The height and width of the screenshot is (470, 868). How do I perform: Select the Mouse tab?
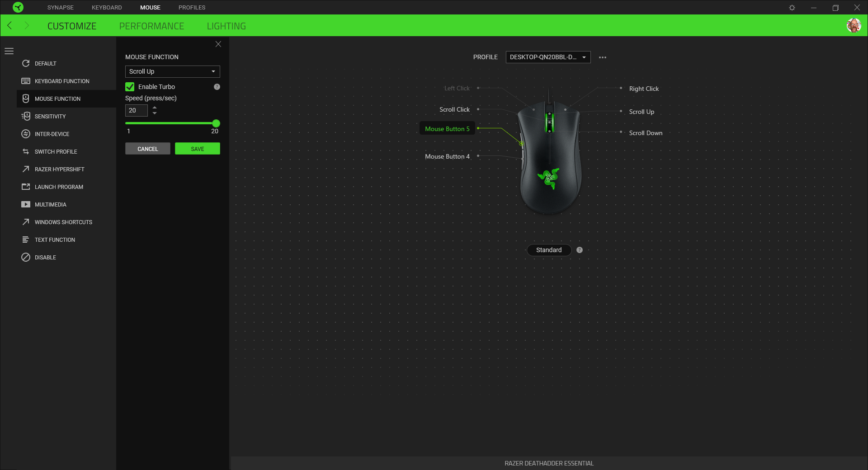(150, 8)
